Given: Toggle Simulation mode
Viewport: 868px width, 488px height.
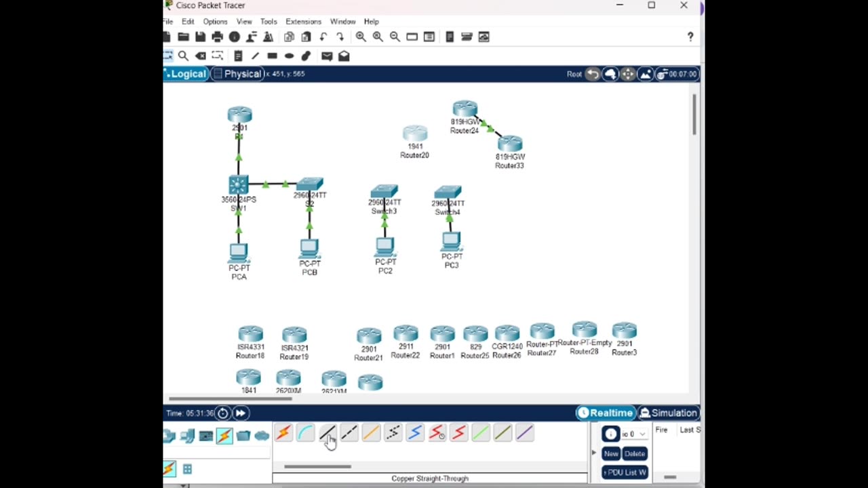Looking at the screenshot, I should click(669, 413).
